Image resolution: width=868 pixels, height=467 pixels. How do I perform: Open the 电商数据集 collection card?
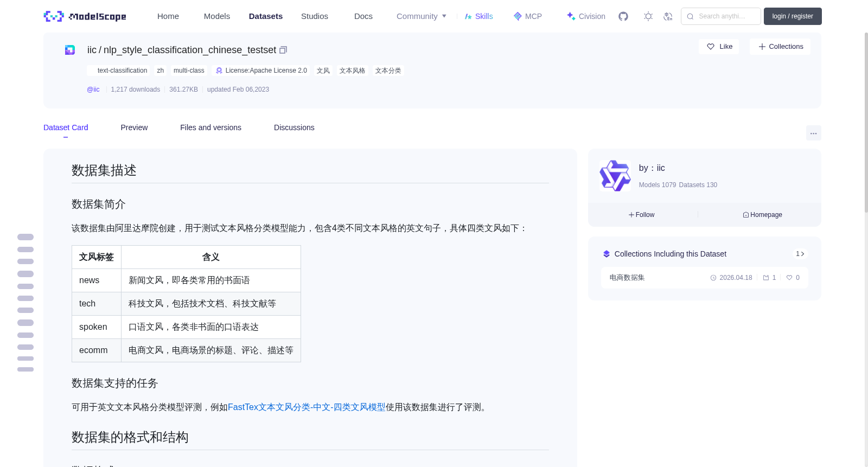(704, 278)
